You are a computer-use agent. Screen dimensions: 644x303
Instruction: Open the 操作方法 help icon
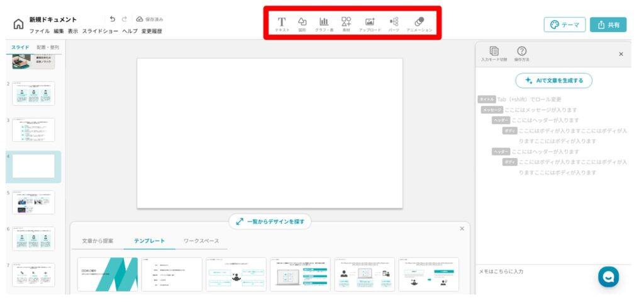tap(522, 52)
